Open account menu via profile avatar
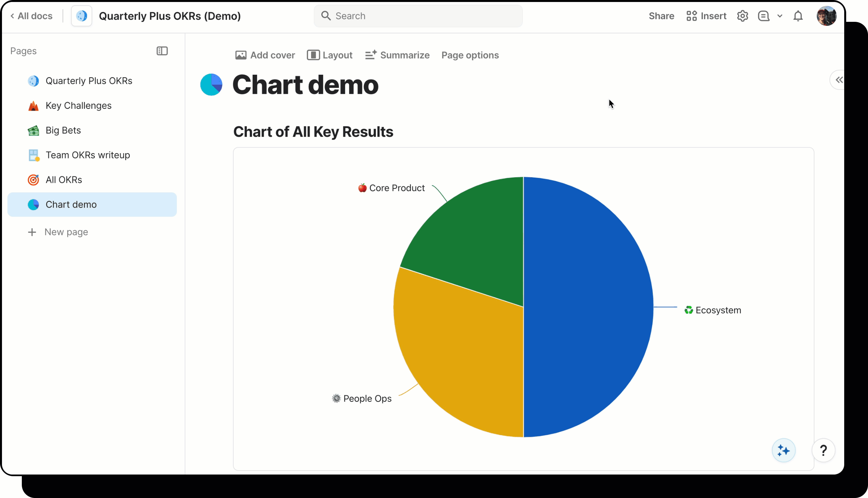The image size is (868, 498). point(827,16)
